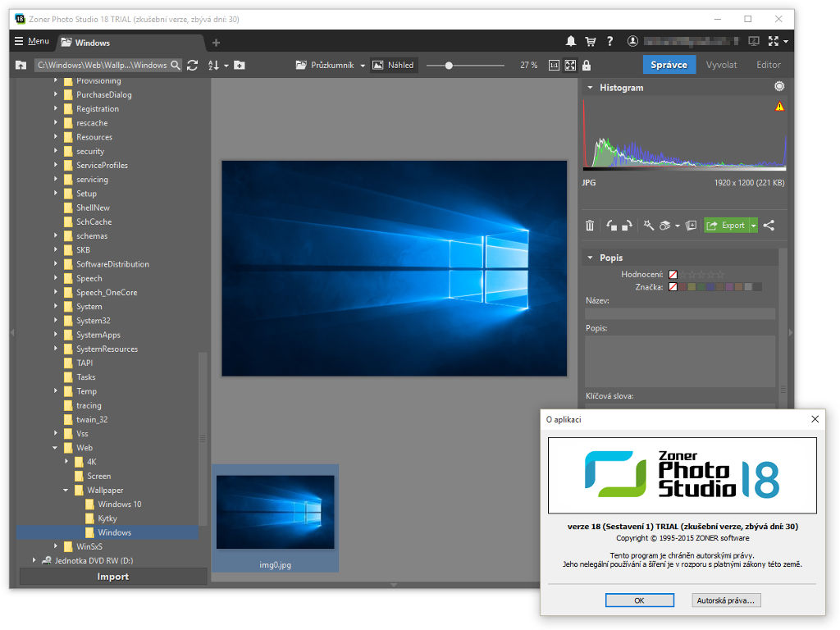Image resolution: width=840 pixels, height=630 pixels.
Task: Expand the 4K folder node
Action: [66, 461]
